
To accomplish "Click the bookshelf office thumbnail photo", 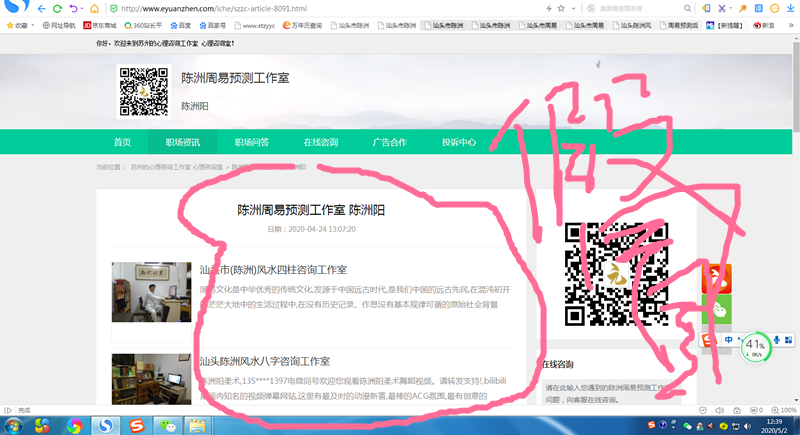I will click(x=152, y=379).
